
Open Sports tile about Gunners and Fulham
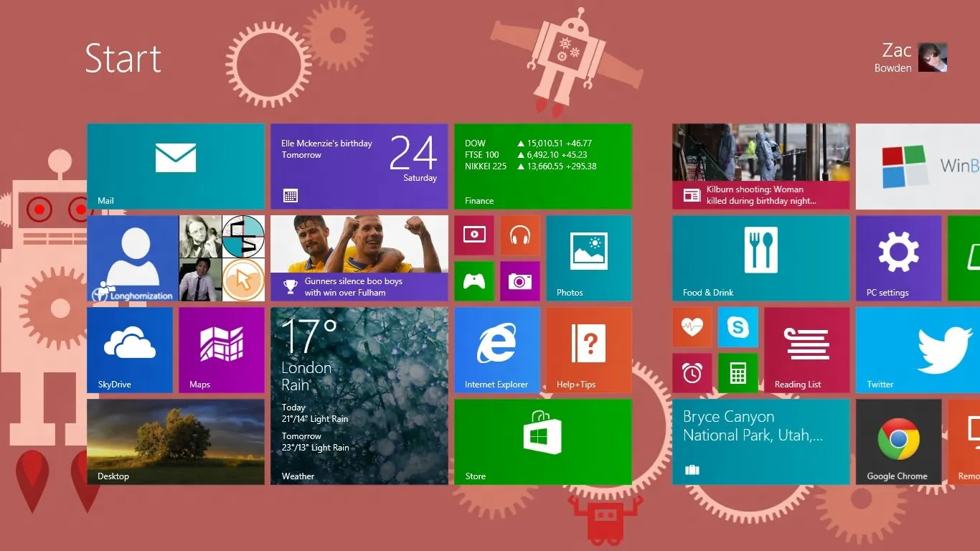click(359, 258)
